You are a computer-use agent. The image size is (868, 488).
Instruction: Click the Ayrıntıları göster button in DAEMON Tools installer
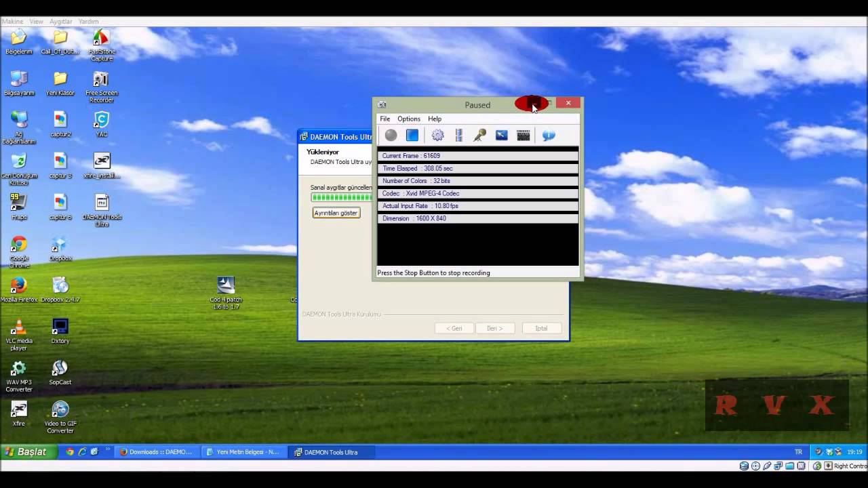336,213
